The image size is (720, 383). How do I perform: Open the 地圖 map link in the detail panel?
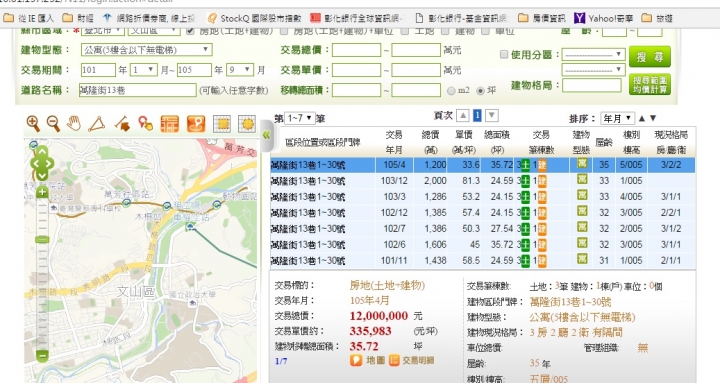(x=367, y=360)
